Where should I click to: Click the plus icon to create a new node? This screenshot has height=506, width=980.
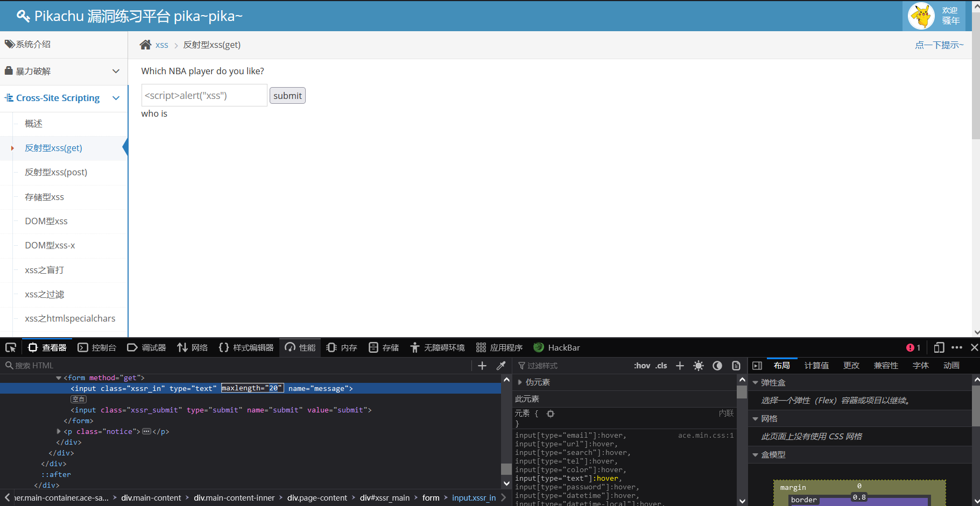[482, 366]
